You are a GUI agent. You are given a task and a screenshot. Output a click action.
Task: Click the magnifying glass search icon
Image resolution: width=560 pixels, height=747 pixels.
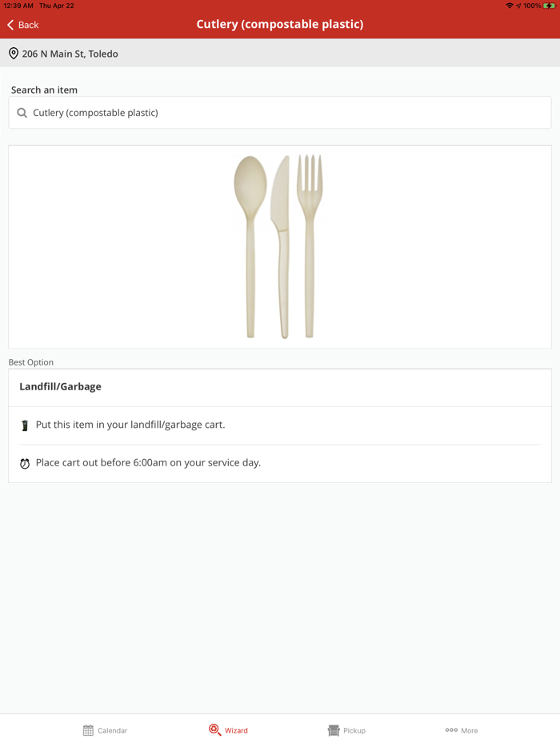(x=22, y=113)
